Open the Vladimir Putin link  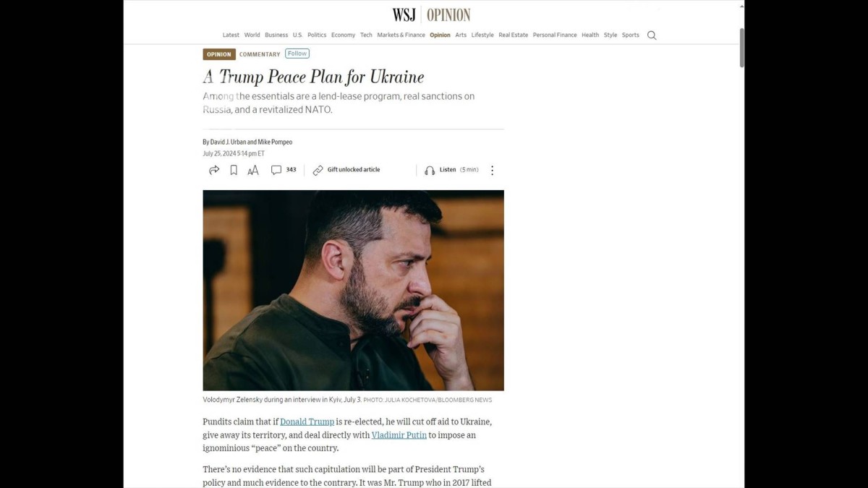(399, 435)
